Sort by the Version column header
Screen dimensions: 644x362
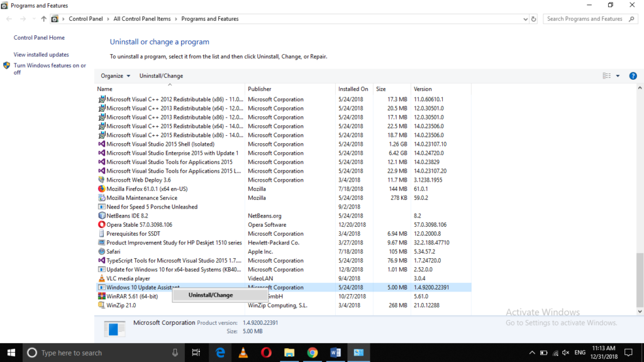[441, 89]
